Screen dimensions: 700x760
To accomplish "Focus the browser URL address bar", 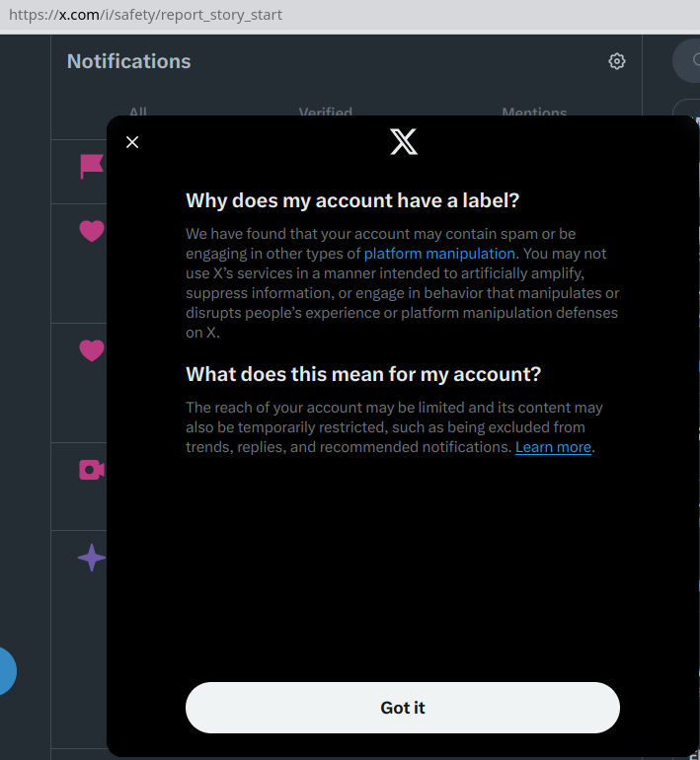I will (296, 15).
